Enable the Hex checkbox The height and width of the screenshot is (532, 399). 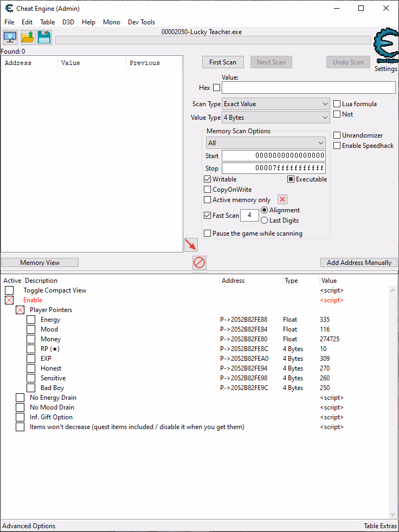tap(216, 88)
